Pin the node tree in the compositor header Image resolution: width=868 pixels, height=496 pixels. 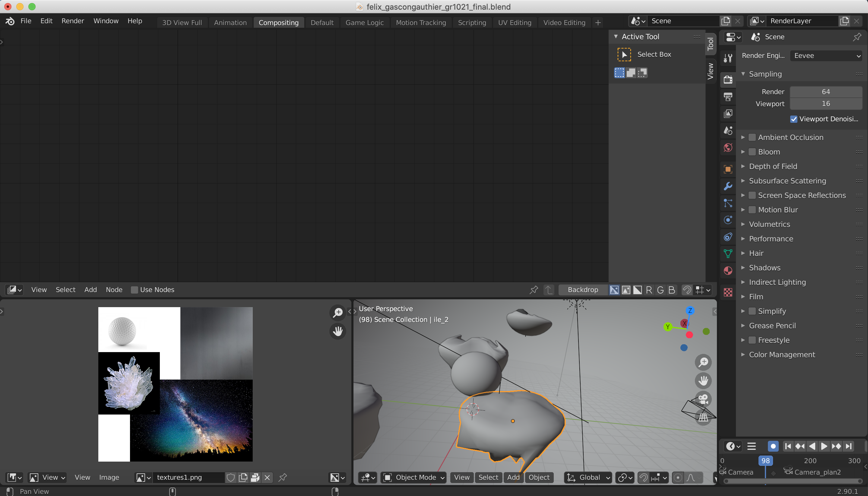pyautogui.click(x=534, y=290)
